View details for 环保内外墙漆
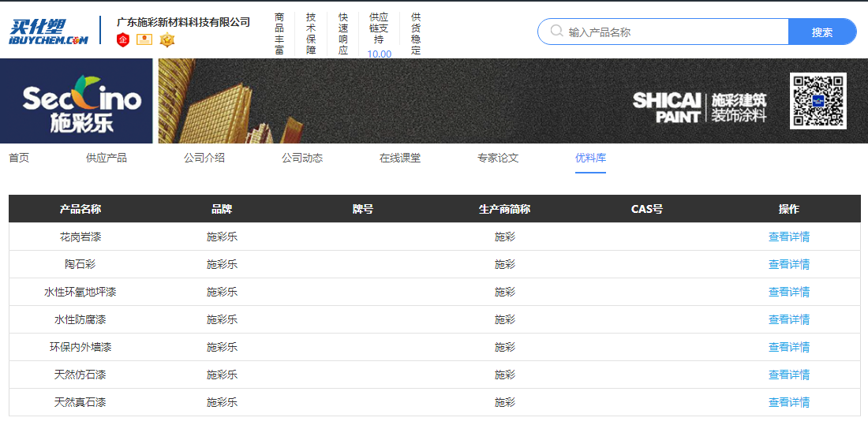The height and width of the screenshot is (425, 868). [x=789, y=348]
